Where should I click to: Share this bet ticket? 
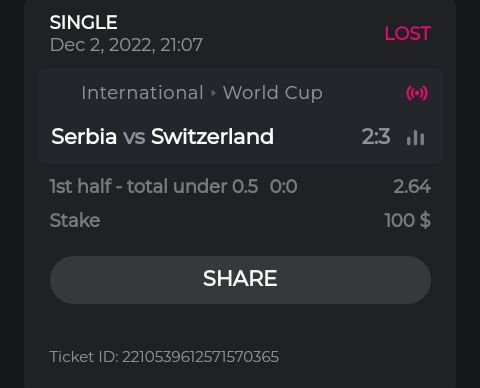pyautogui.click(x=240, y=280)
